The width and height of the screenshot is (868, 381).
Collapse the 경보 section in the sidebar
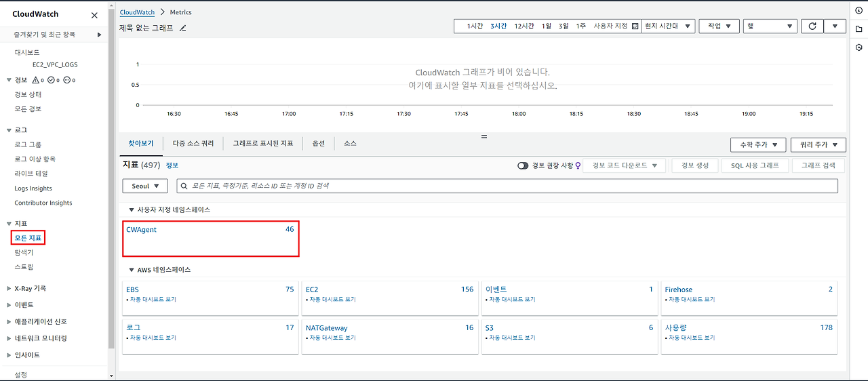click(9, 80)
